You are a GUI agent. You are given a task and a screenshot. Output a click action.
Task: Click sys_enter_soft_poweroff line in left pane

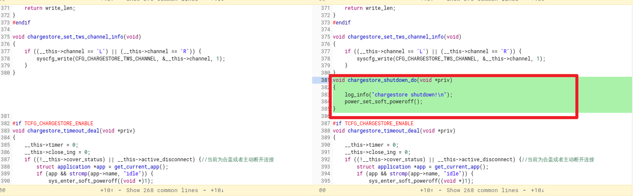click(x=101, y=181)
